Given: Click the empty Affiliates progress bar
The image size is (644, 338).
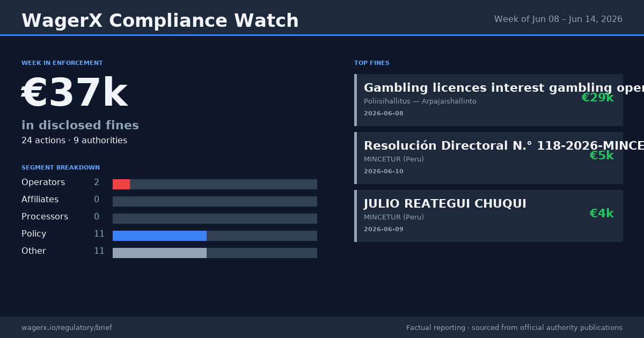Looking at the screenshot, I should point(215,201).
